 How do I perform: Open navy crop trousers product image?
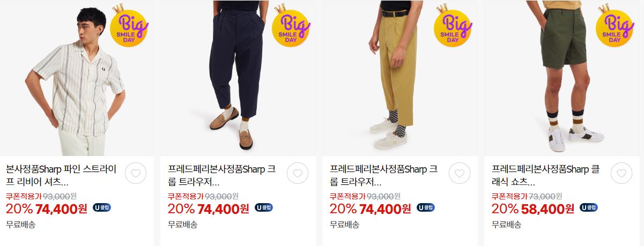point(238,78)
